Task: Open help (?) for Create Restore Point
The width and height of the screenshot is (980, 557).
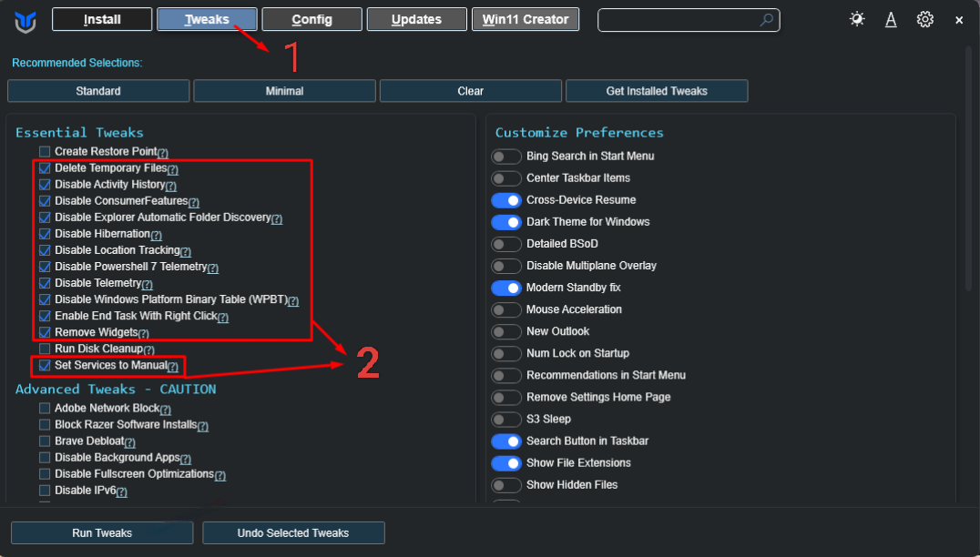Action: coord(162,153)
